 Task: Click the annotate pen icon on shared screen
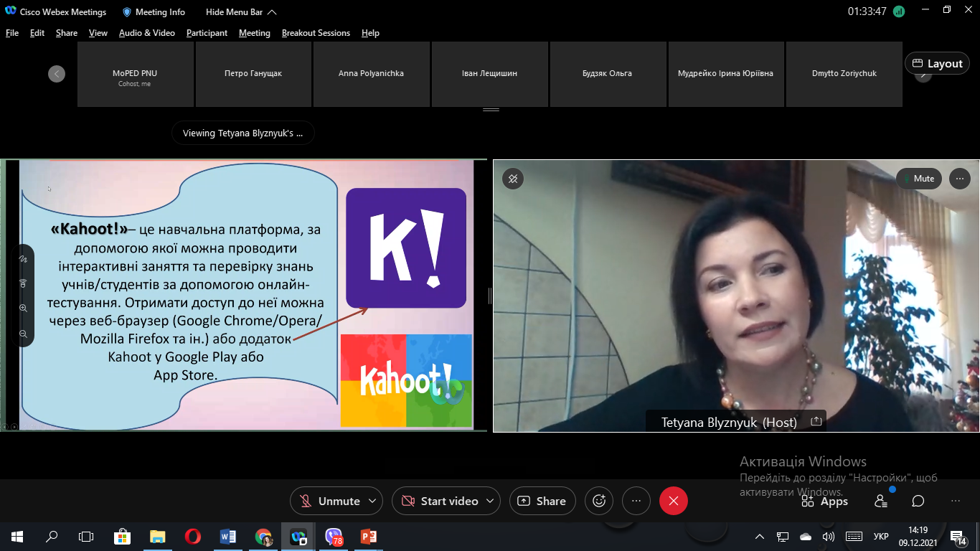tap(23, 258)
